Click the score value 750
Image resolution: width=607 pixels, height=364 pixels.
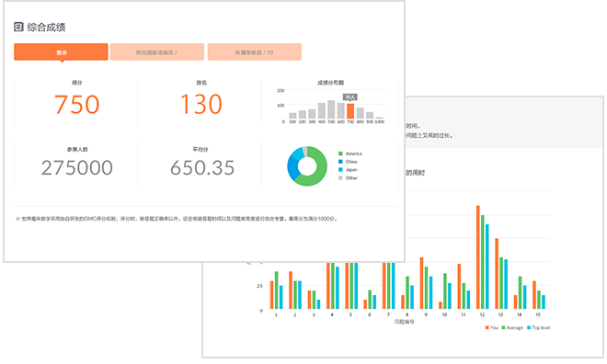pos(76,105)
